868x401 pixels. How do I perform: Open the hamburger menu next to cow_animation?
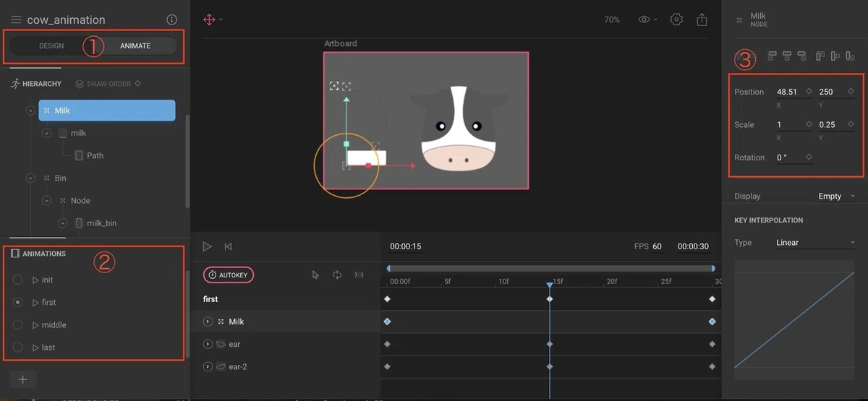16,20
